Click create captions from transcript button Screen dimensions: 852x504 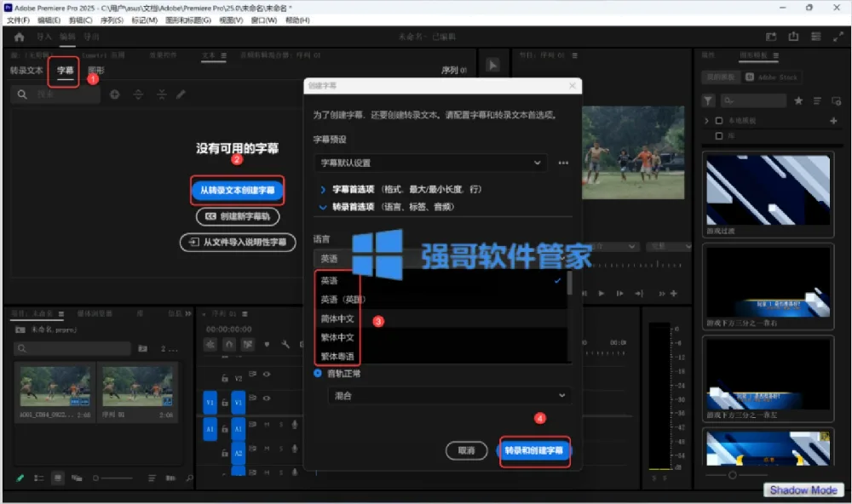pos(237,190)
